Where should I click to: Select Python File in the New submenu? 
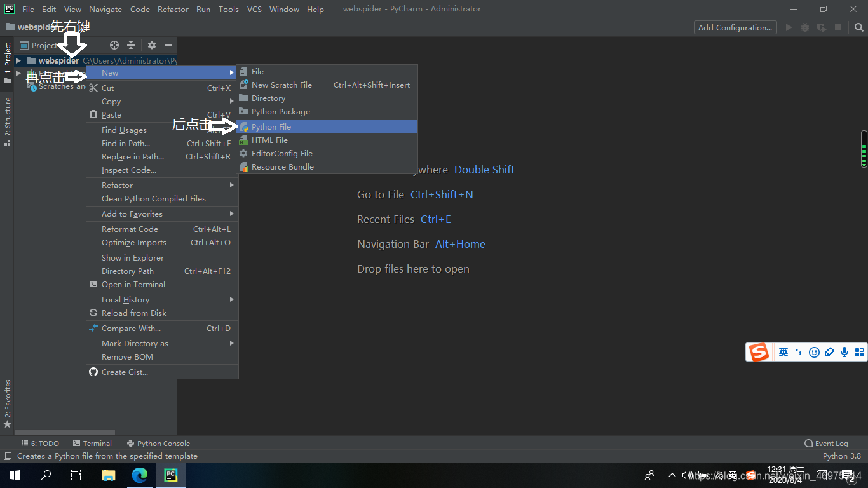[327, 126]
